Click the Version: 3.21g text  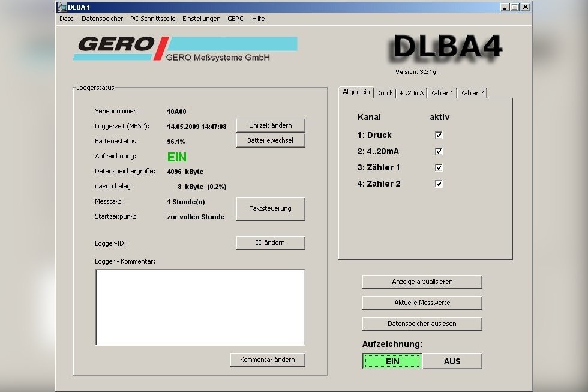415,71
